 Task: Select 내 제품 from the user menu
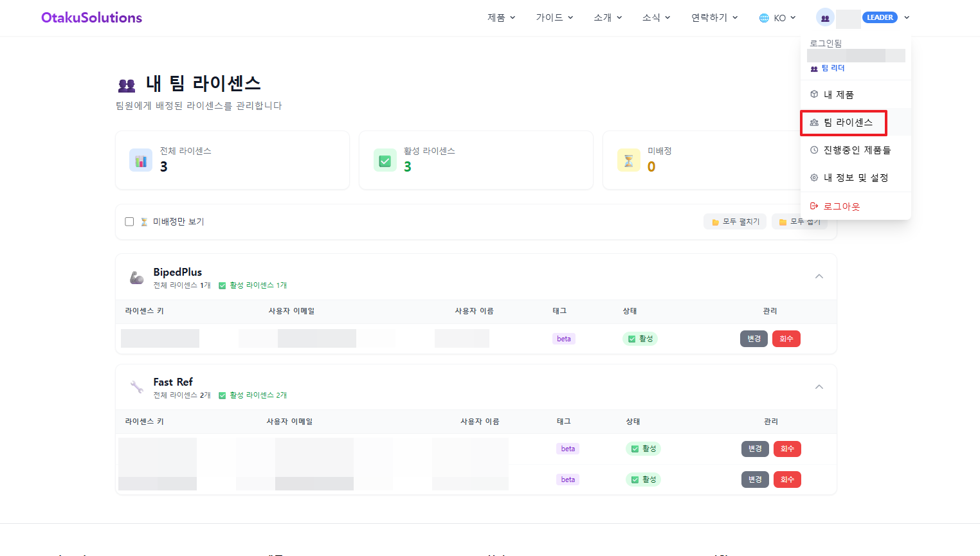[x=839, y=94]
